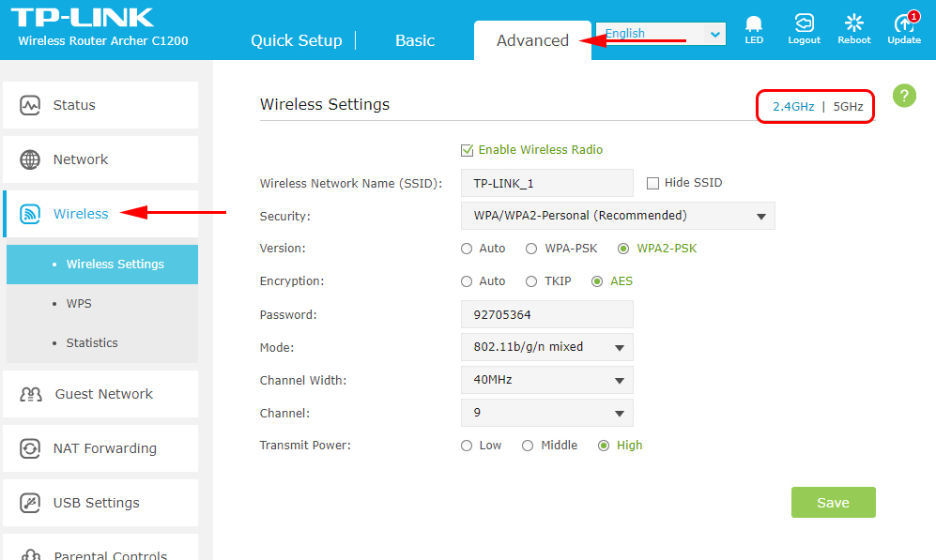Open the Channel Width dropdown

tap(546, 380)
